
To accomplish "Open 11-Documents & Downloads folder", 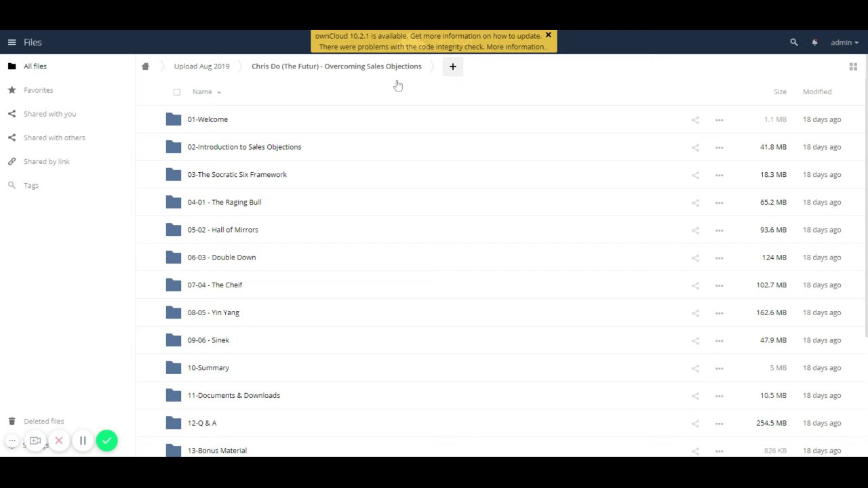I will pyautogui.click(x=233, y=395).
